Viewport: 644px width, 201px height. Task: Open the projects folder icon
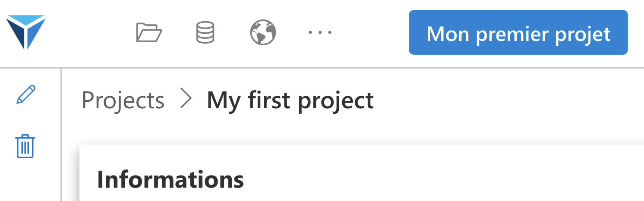[149, 32]
